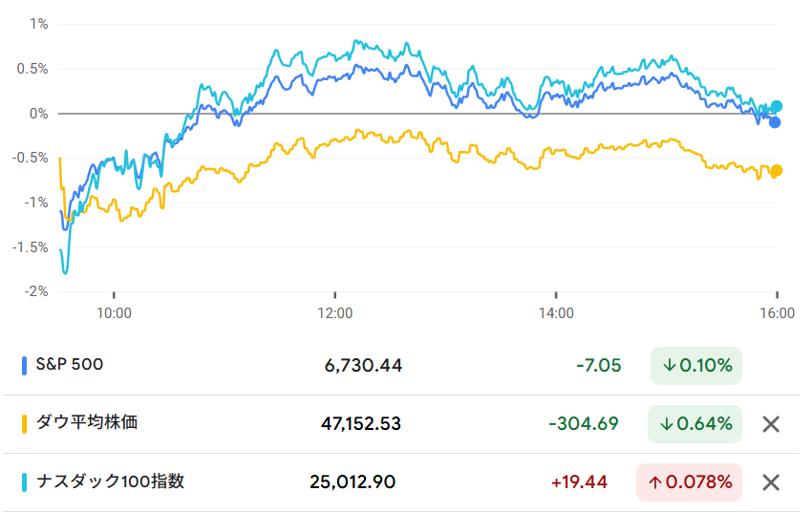
Task: Click the up 0.078% change badge
Action: [x=689, y=482]
